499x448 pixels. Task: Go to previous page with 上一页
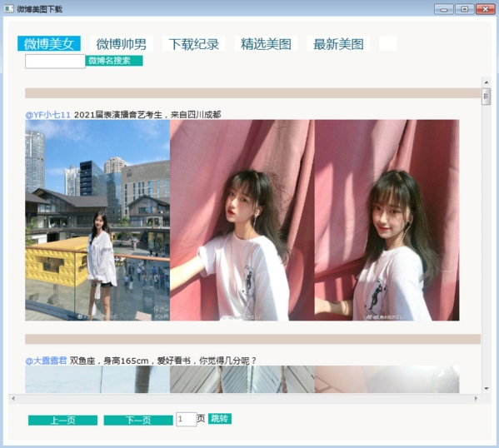pos(62,421)
